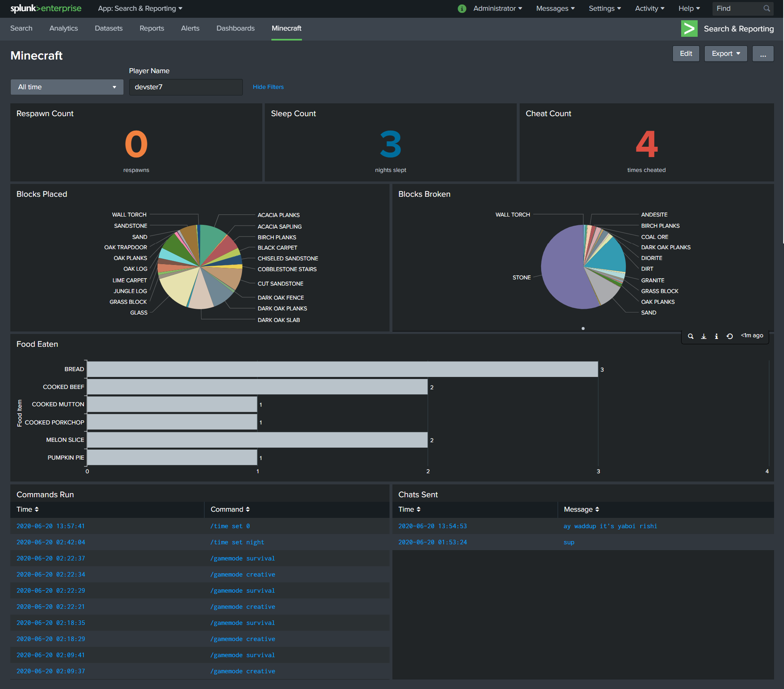Click the Hide Filters link
Image resolution: width=784 pixels, height=689 pixels.
point(268,87)
